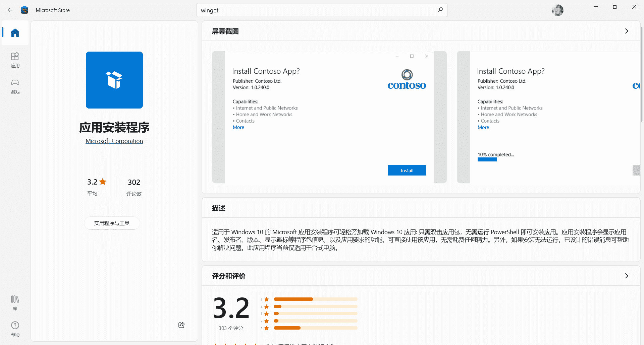The height and width of the screenshot is (345, 644).
Task: Open the 应用 (Apps) section
Action: coord(15,60)
